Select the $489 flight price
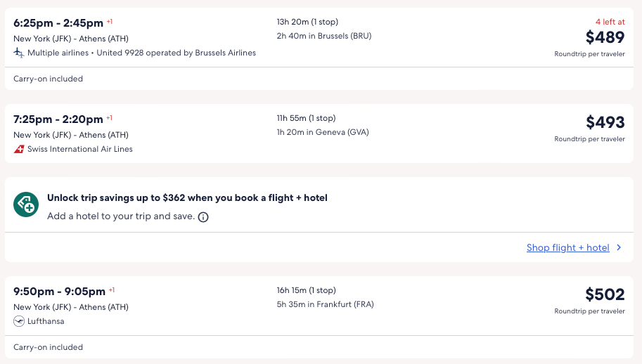The image size is (642, 364). [605, 37]
